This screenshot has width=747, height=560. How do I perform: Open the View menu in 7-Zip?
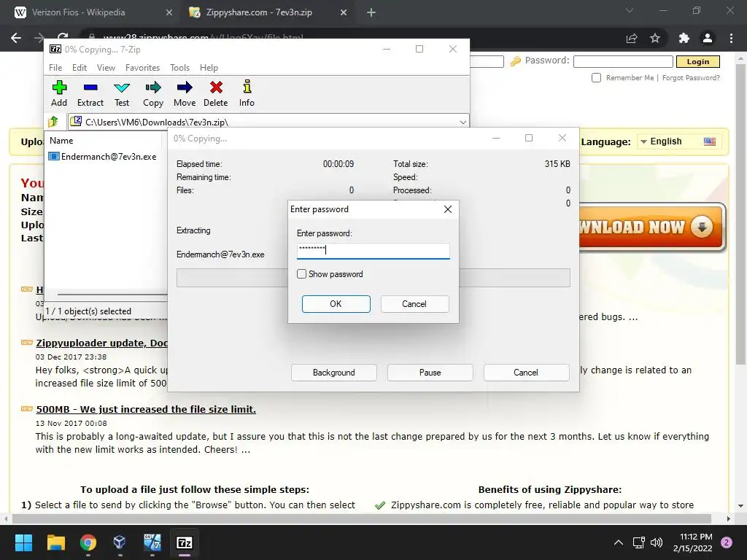pyautogui.click(x=106, y=68)
